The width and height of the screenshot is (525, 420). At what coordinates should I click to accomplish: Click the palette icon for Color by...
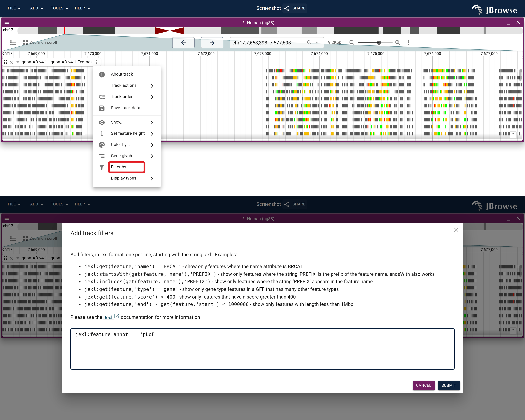tap(102, 145)
